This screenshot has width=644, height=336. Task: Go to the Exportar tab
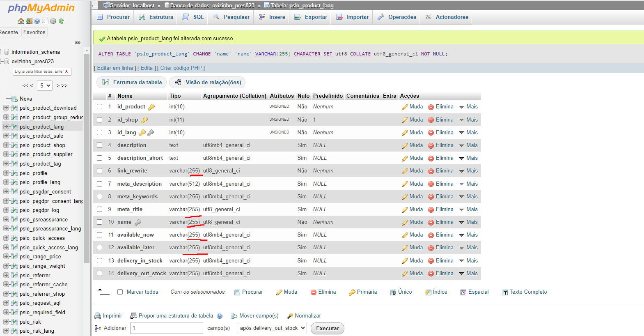311,17
